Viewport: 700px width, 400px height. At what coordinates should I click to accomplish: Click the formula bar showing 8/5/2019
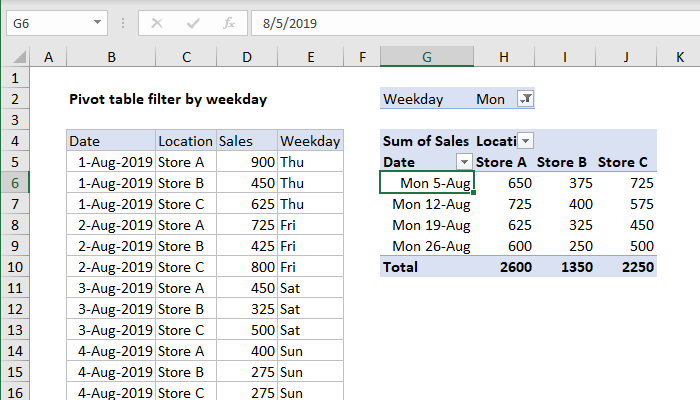475,23
